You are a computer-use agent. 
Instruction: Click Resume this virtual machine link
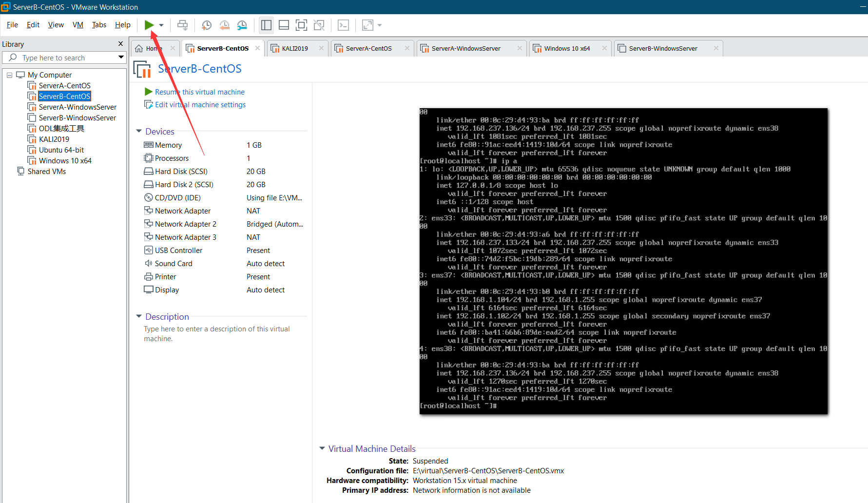(199, 92)
